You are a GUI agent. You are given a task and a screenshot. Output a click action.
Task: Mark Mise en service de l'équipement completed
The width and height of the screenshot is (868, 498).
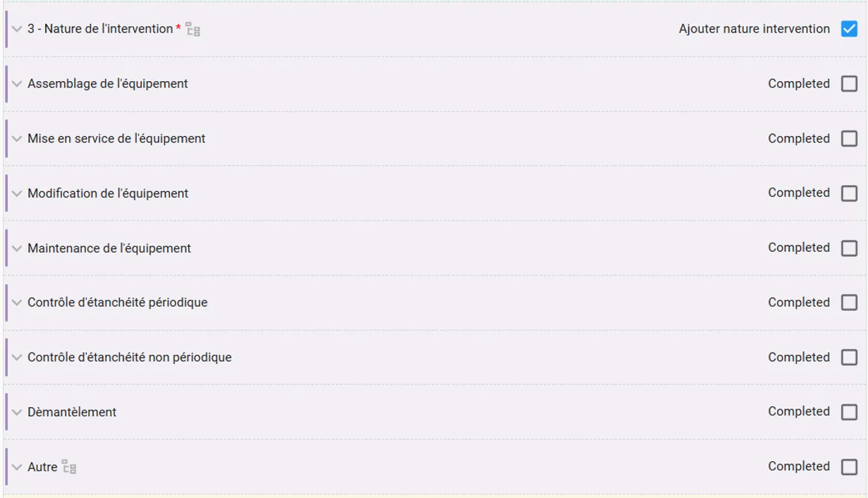point(849,139)
